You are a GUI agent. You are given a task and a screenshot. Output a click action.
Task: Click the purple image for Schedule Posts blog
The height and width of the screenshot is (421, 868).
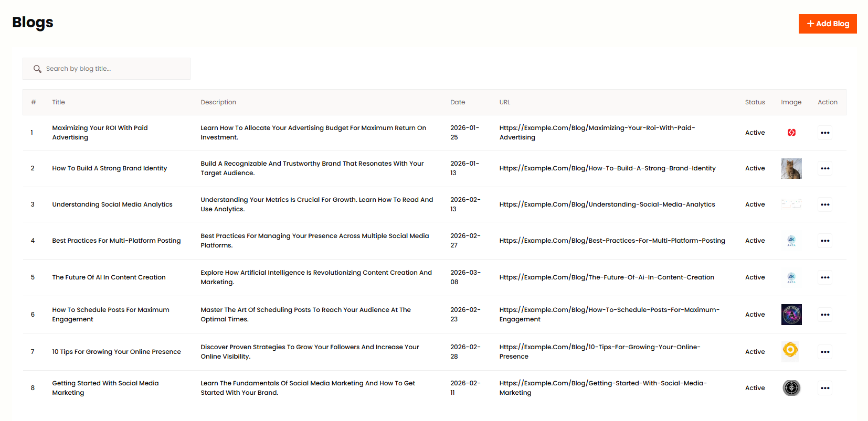pos(791,315)
